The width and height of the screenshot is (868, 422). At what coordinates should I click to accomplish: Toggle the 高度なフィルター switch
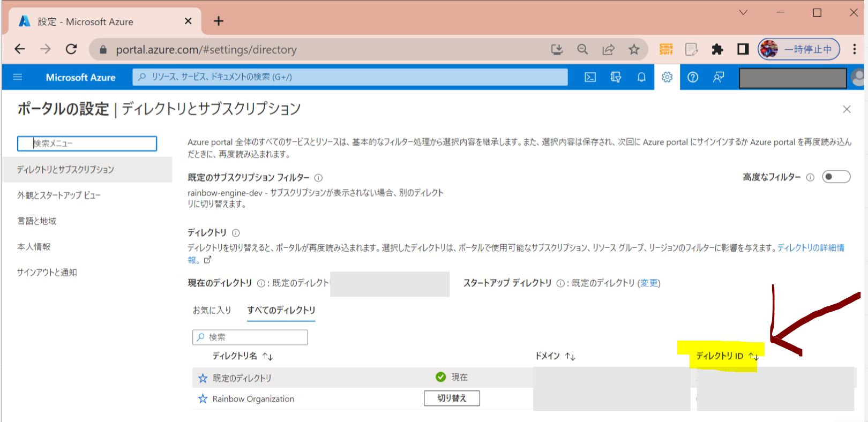(836, 177)
